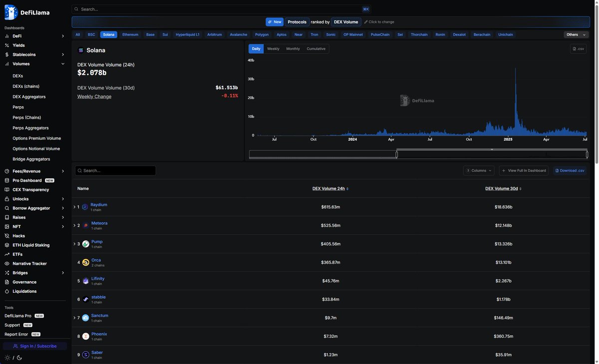
Task: Open Yields dashboard icon in sidebar
Action: [7, 45]
